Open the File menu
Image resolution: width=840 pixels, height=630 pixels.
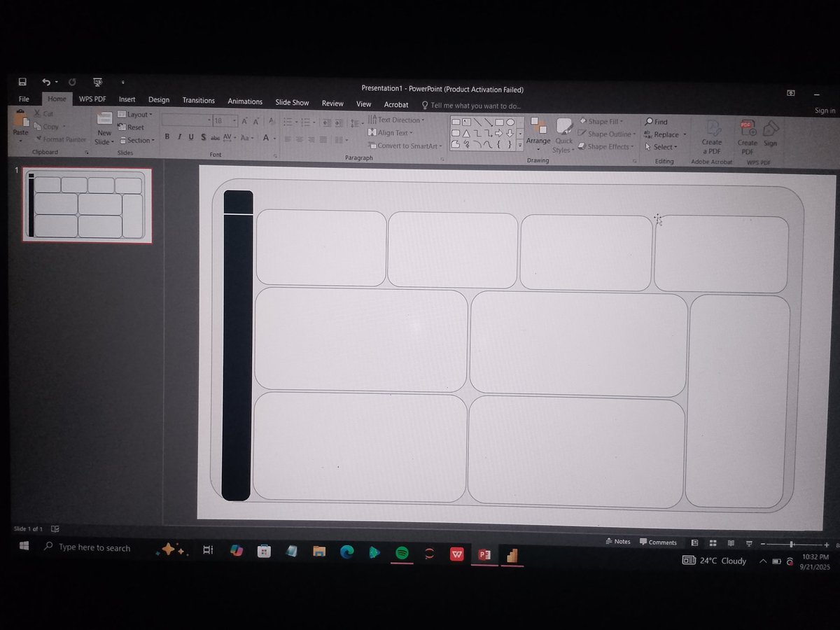[24, 99]
